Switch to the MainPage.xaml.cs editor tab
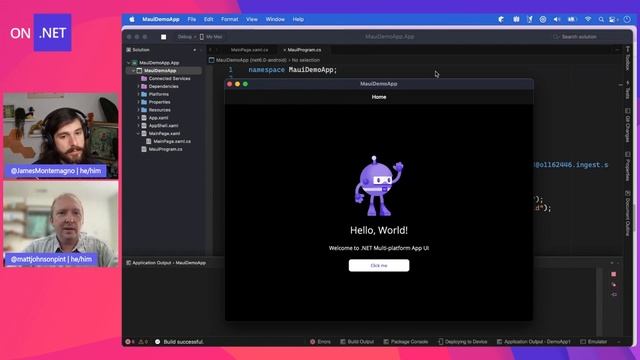 point(249,50)
